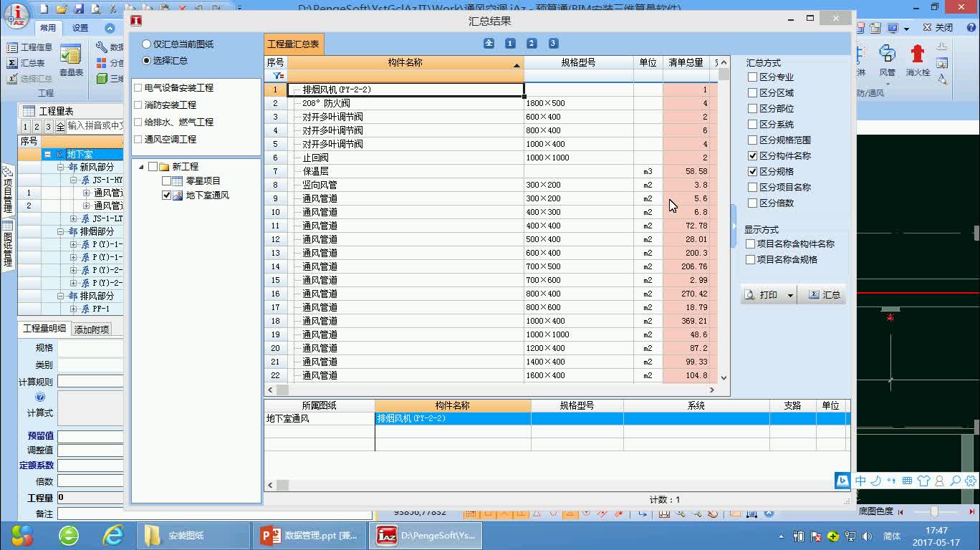Switch to the 设置 ribbon tab
The image size is (980, 550).
point(79,28)
